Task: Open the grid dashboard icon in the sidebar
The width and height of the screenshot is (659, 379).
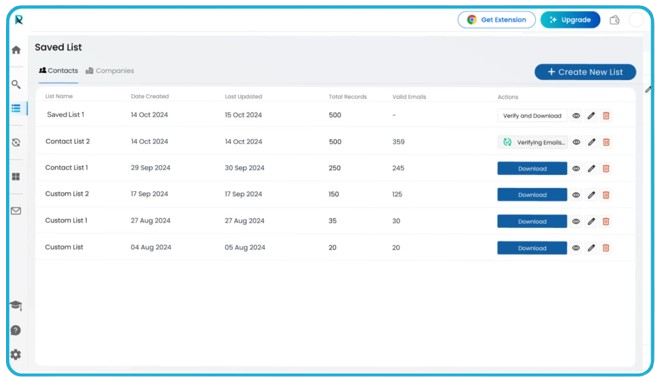Action: (16, 177)
